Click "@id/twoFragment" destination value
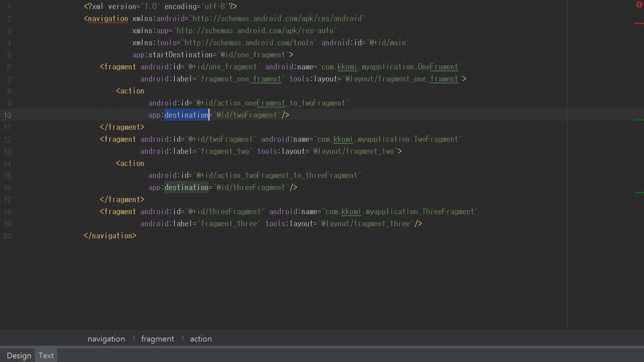Screen dimensions: 644x362 coord(247,115)
